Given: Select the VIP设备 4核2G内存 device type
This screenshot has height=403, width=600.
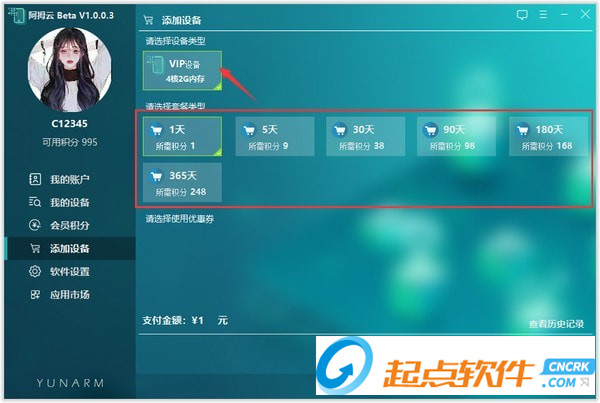Looking at the screenshot, I should (182, 71).
